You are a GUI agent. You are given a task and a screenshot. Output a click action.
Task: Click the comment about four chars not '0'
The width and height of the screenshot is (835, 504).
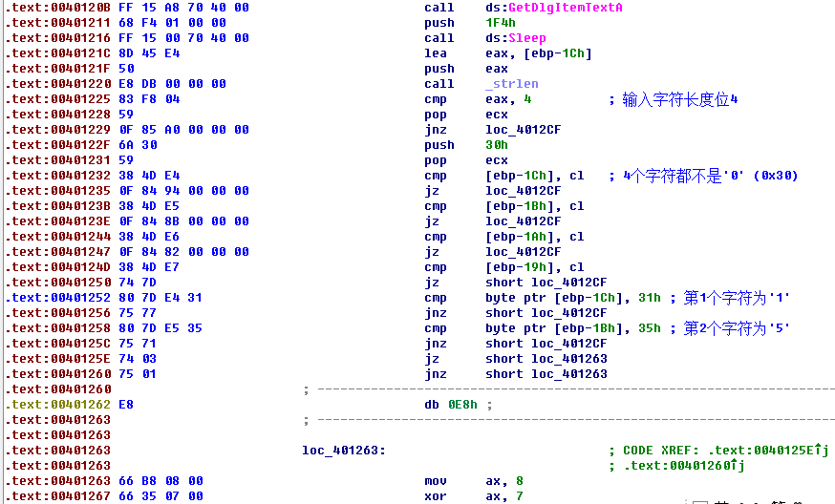click(x=703, y=176)
